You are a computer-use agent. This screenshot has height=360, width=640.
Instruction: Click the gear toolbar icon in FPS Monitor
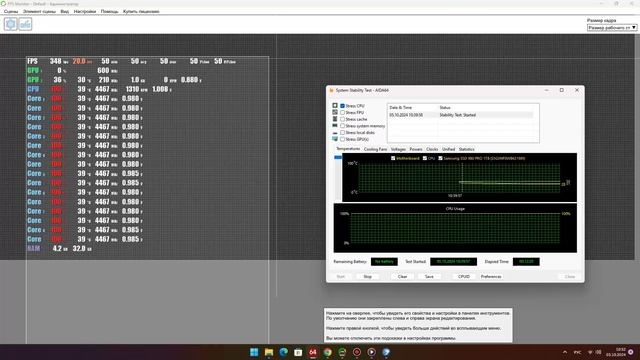11,24
